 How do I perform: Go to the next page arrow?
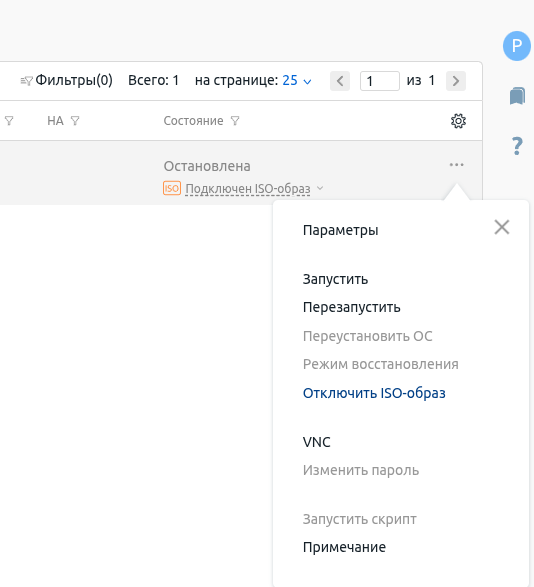[x=456, y=81]
